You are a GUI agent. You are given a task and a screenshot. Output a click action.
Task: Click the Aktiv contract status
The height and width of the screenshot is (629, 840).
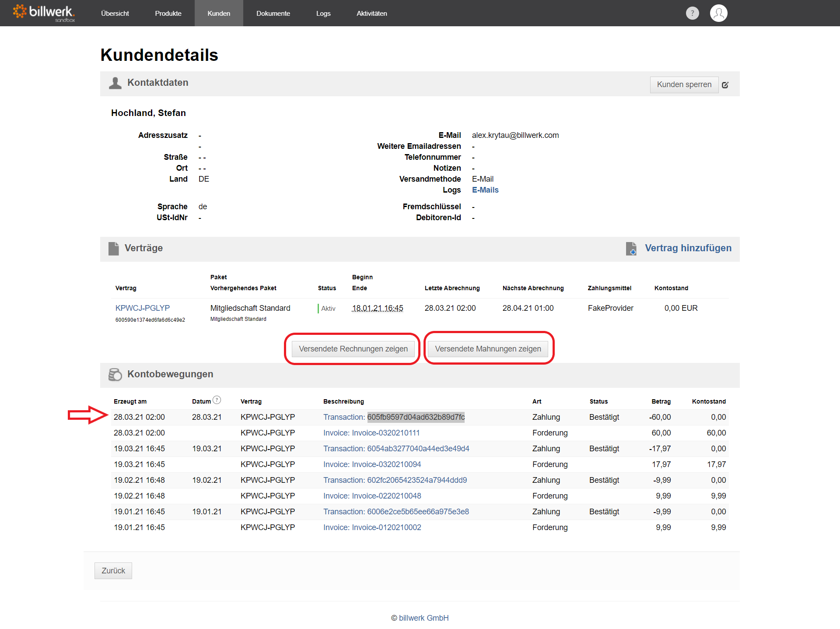(x=328, y=309)
